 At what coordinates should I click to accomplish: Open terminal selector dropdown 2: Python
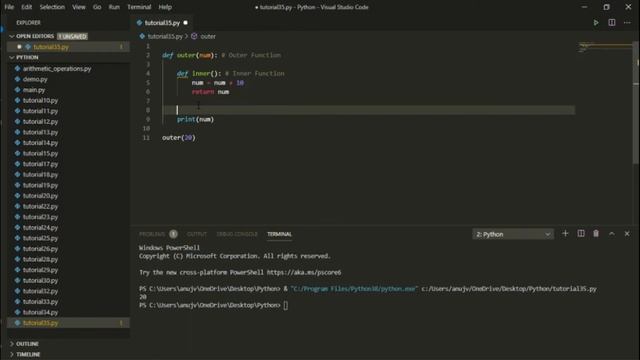pos(513,234)
